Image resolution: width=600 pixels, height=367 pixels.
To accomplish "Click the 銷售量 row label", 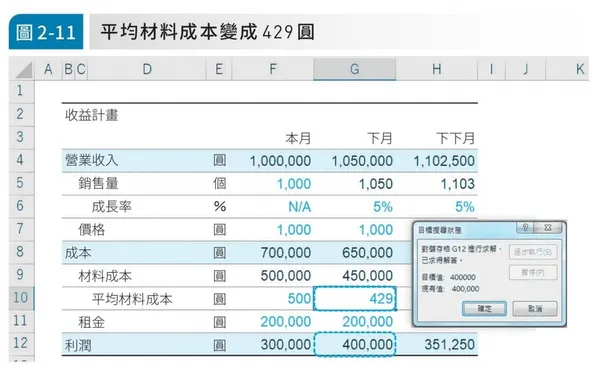I will click(98, 183).
